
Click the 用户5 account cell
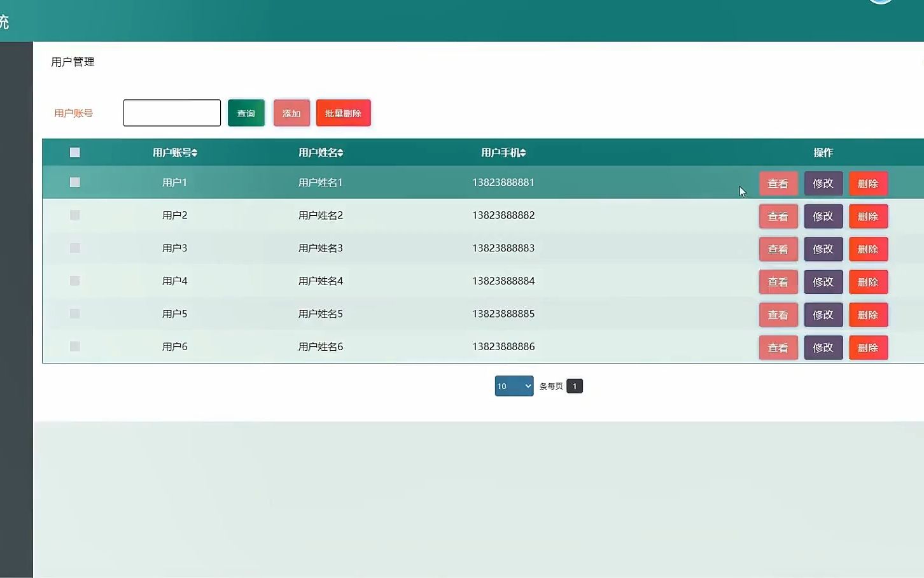(x=174, y=313)
